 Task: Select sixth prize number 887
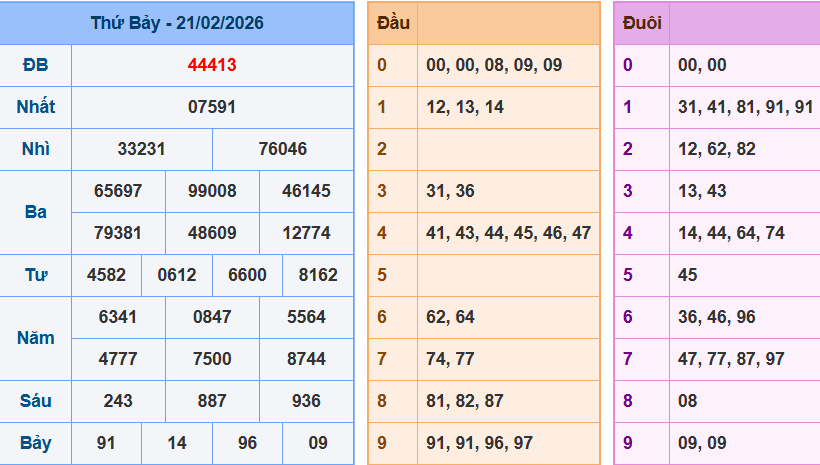pos(212,401)
